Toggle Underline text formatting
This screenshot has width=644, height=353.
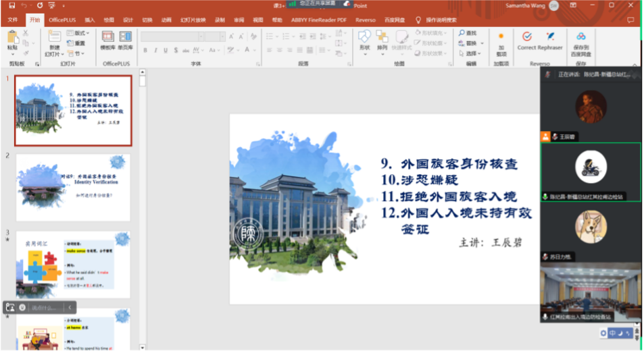pos(165,50)
